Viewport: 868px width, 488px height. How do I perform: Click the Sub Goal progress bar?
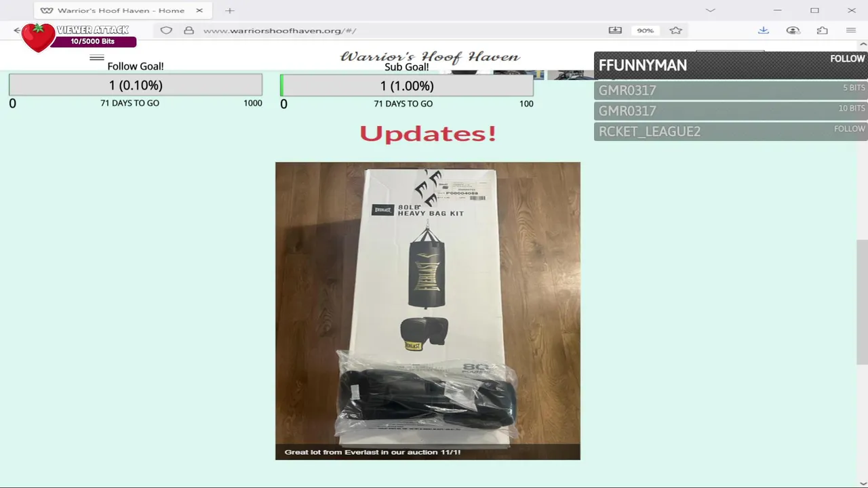(407, 85)
